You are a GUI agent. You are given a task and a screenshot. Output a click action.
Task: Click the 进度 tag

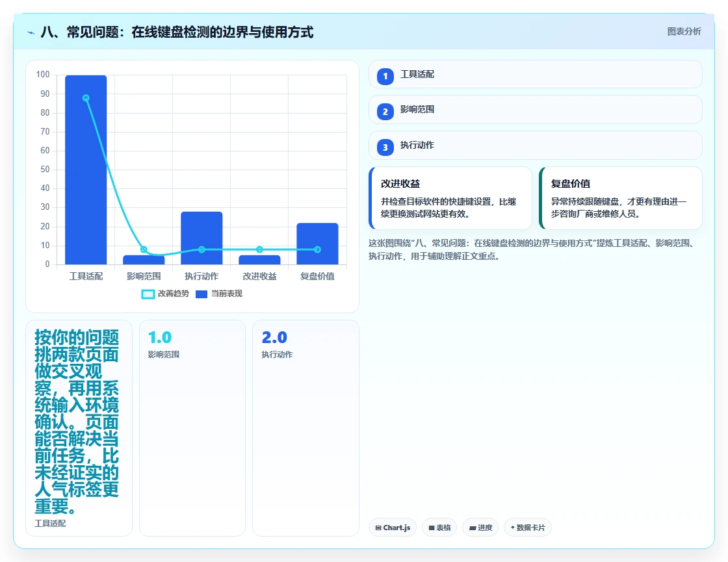pos(480,528)
